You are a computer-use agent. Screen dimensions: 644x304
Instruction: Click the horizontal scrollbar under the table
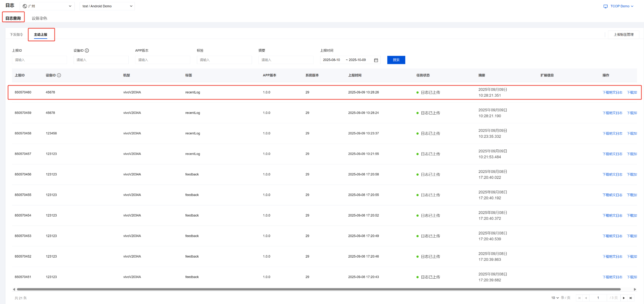coord(318,289)
